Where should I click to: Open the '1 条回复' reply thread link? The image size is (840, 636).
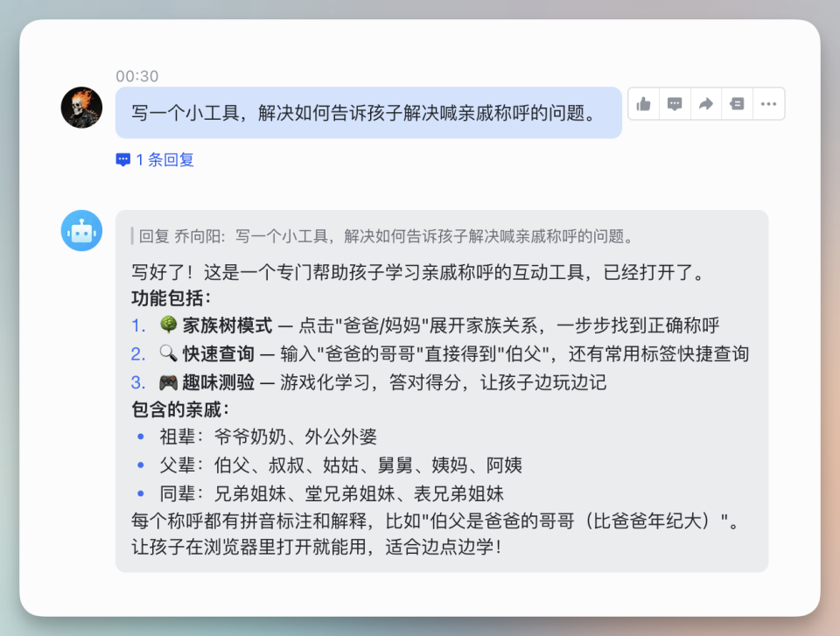(164, 159)
